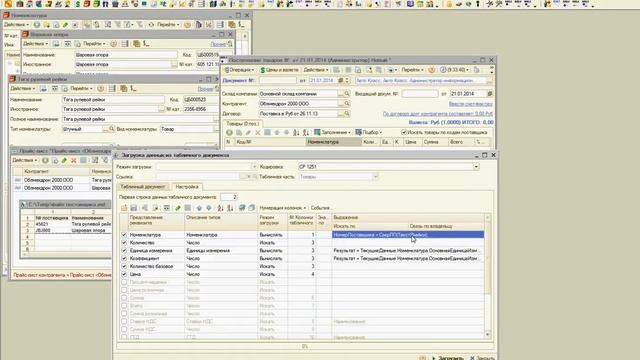Open Заполнение dropdown in Товары toolbar
This screenshot has height=360, width=640.
coord(333,132)
